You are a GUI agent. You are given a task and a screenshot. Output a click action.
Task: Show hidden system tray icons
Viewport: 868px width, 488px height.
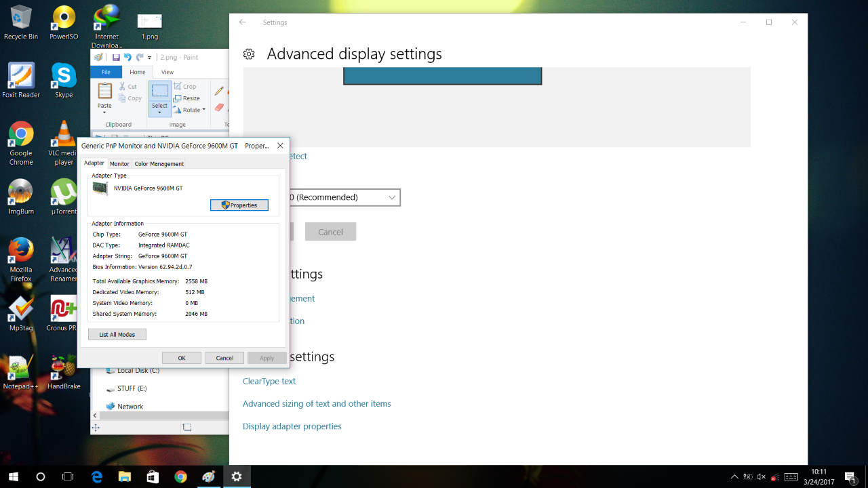click(x=734, y=477)
